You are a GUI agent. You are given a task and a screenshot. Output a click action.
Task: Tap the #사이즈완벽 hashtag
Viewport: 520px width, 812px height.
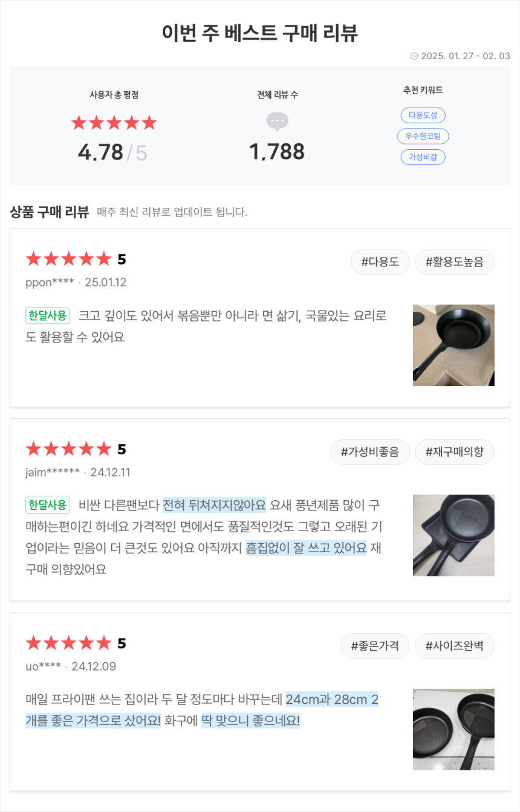[x=454, y=646]
